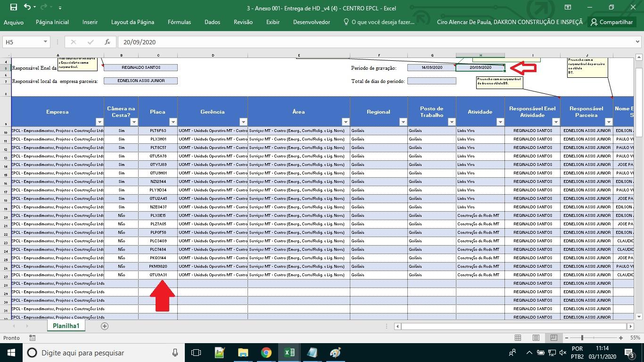This screenshot has width=644, height=362.
Task: Click the 55% zoom level
Action: [635, 338]
